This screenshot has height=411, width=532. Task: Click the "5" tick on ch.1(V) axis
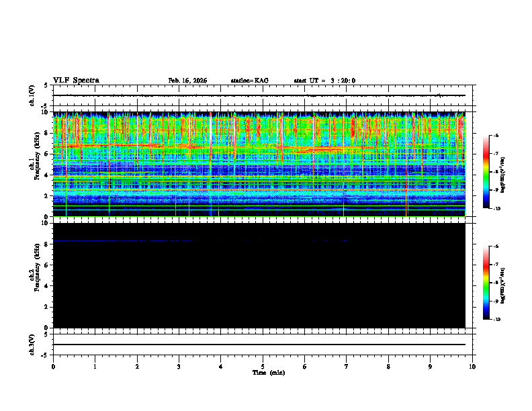point(46,85)
